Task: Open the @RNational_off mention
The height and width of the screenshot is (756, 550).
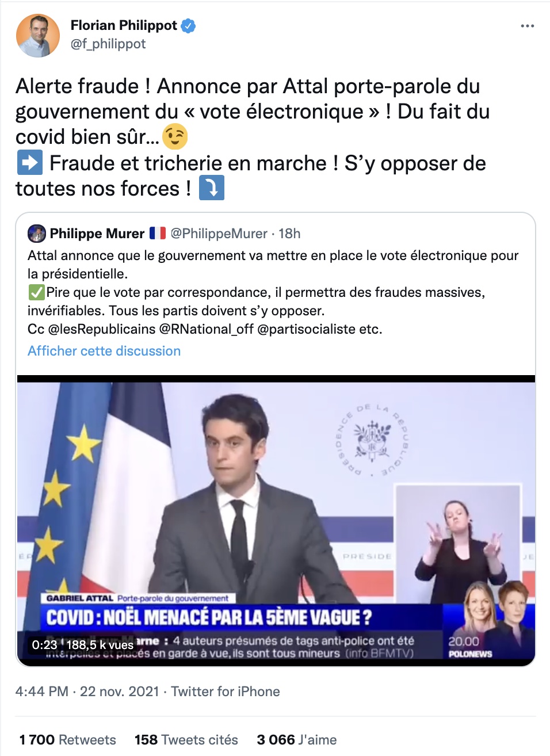Action: [206, 329]
